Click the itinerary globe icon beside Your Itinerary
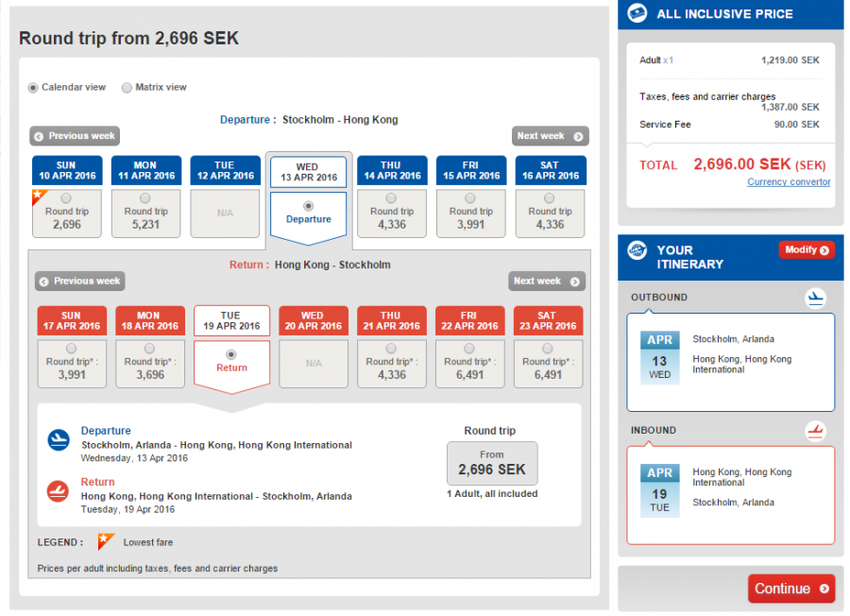 [638, 251]
